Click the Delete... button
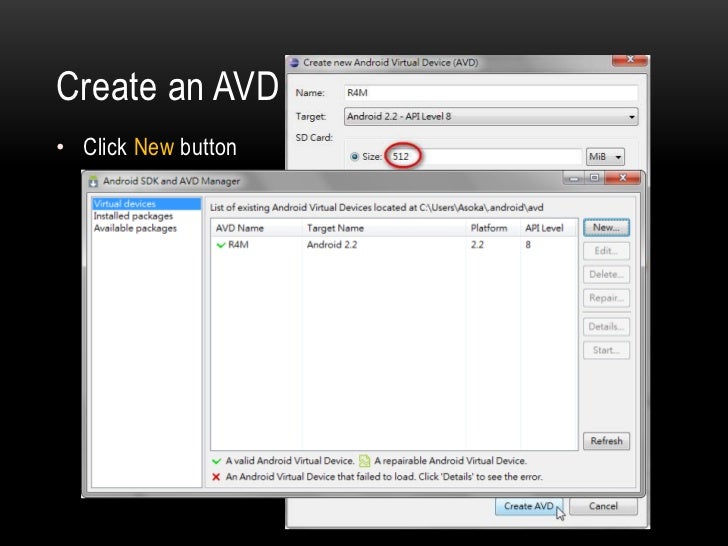The height and width of the screenshot is (546, 728). tap(606, 274)
